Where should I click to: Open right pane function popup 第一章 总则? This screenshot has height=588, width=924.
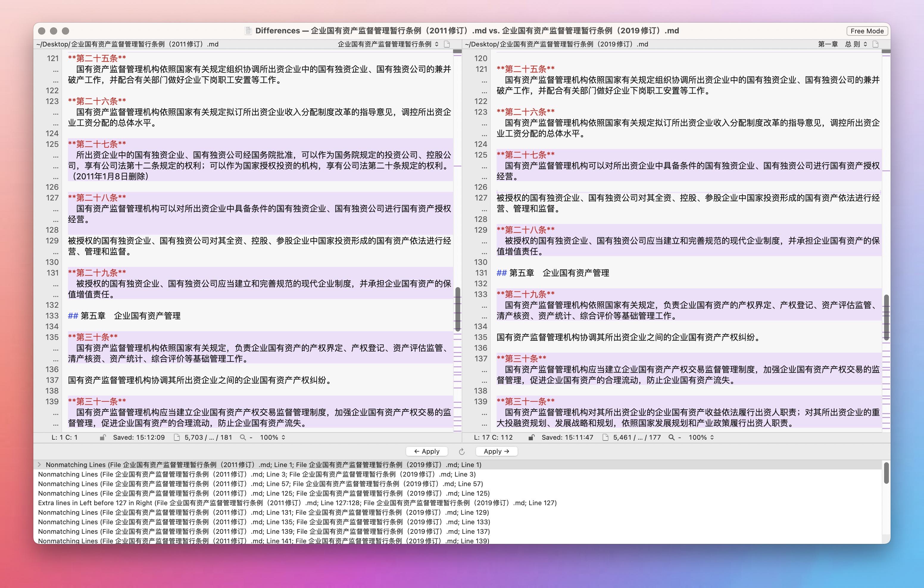[842, 44]
